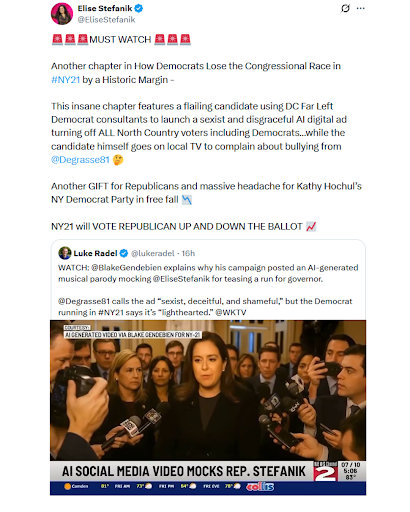The width and height of the screenshot is (410, 512).
Task: Click the Elise Stefanik display name
Action: pos(105,8)
